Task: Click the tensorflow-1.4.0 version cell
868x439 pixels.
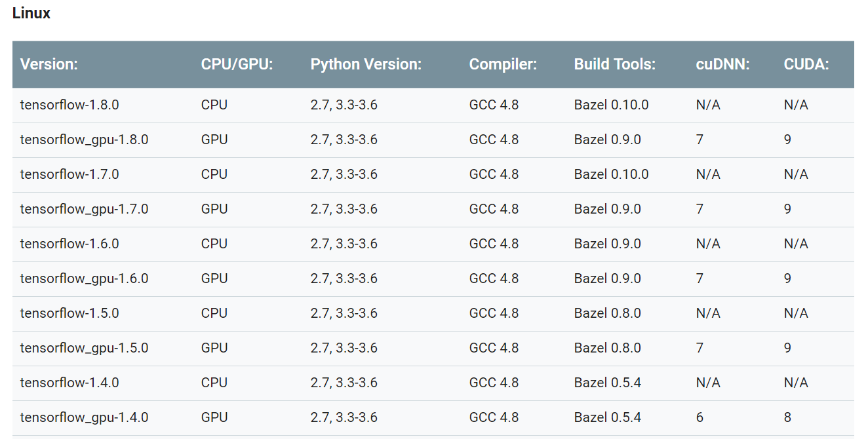Action: point(69,383)
